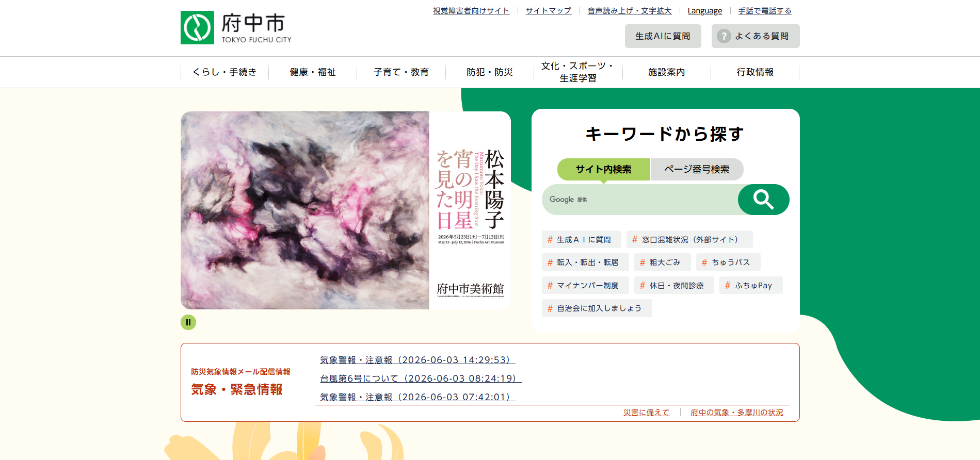Open the 視覚障害者向けサイト link
This screenshot has width=980, height=460.
(x=471, y=11)
